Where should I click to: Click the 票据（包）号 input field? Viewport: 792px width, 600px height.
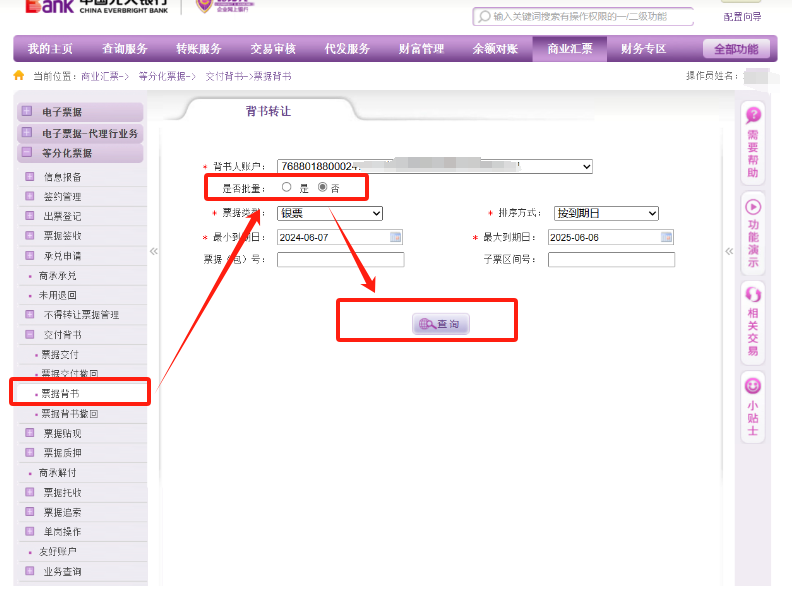tap(340, 260)
